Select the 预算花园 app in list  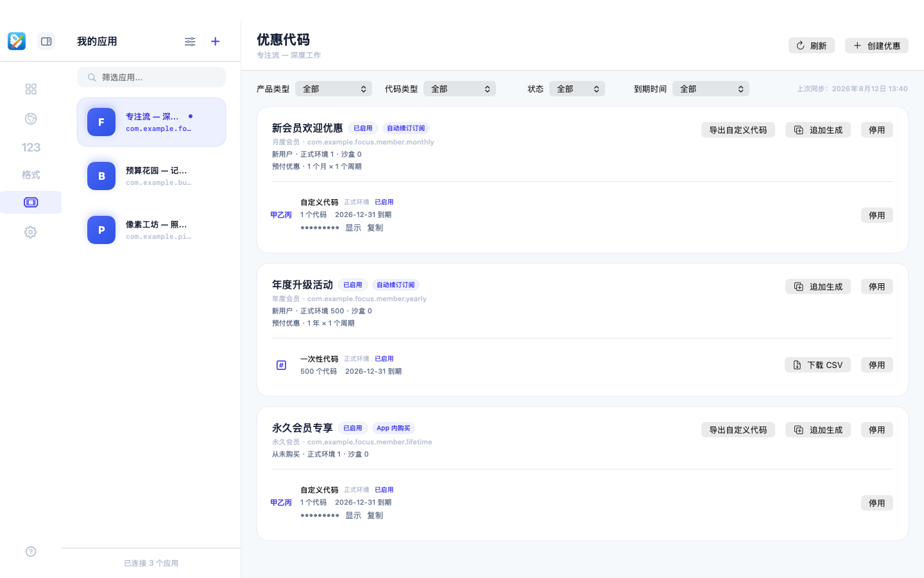[x=151, y=176]
